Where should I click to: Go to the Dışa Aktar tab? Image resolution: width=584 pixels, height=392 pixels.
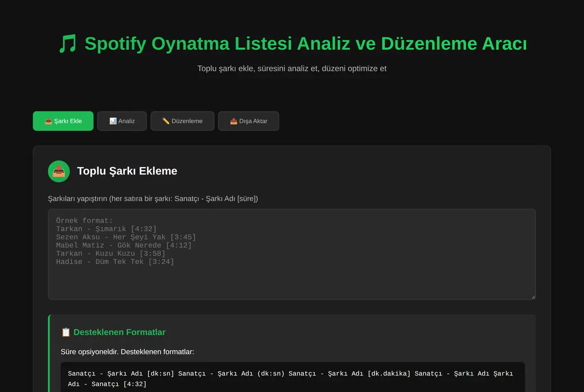click(x=249, y=121)
